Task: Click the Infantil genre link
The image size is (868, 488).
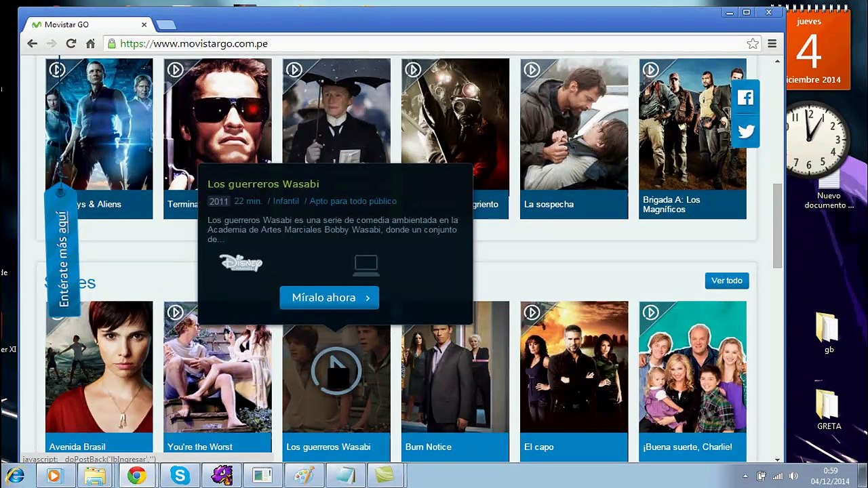Action: coord(286,201)
